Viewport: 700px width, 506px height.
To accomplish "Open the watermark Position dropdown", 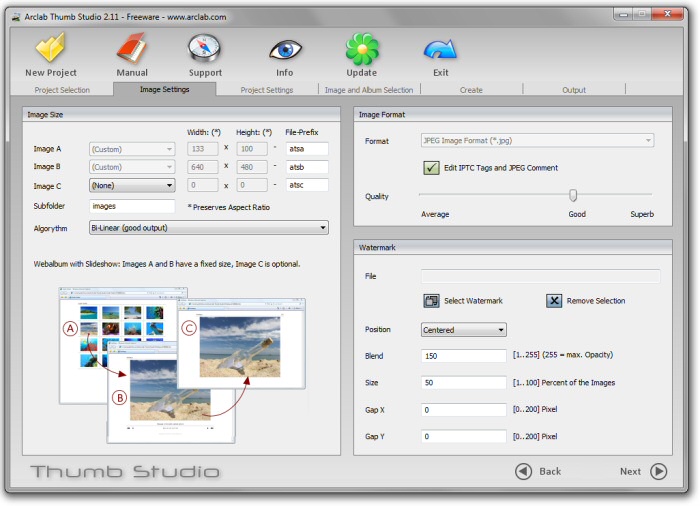I will coord(464,330).
